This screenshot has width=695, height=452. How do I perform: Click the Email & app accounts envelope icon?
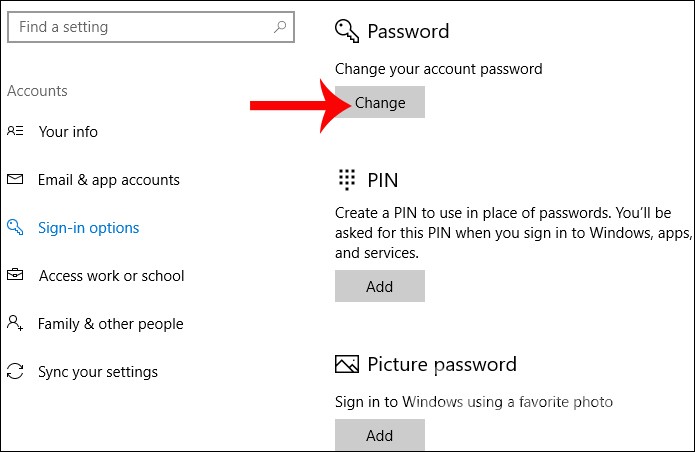pos(15,180)
